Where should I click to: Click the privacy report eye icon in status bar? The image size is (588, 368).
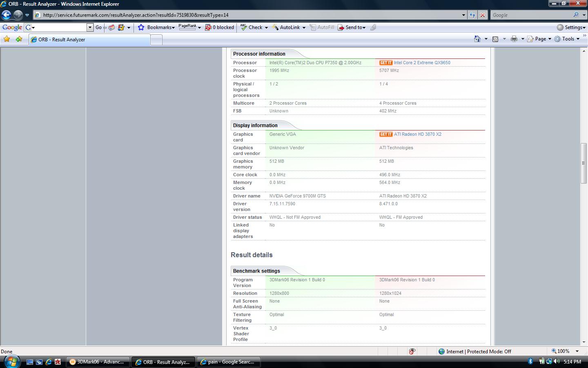pyautogui.click(x=412, y=351)
